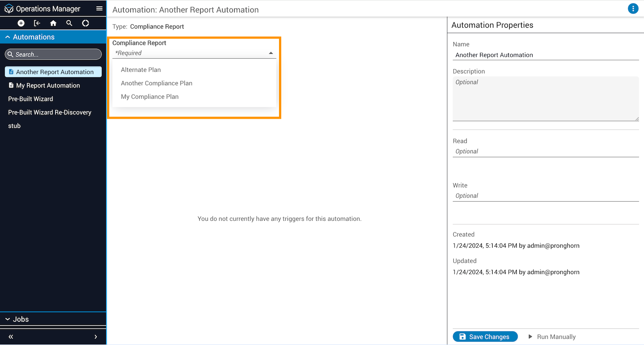
Task: Open the three-dot more options menu
Action: click(633, 9)
